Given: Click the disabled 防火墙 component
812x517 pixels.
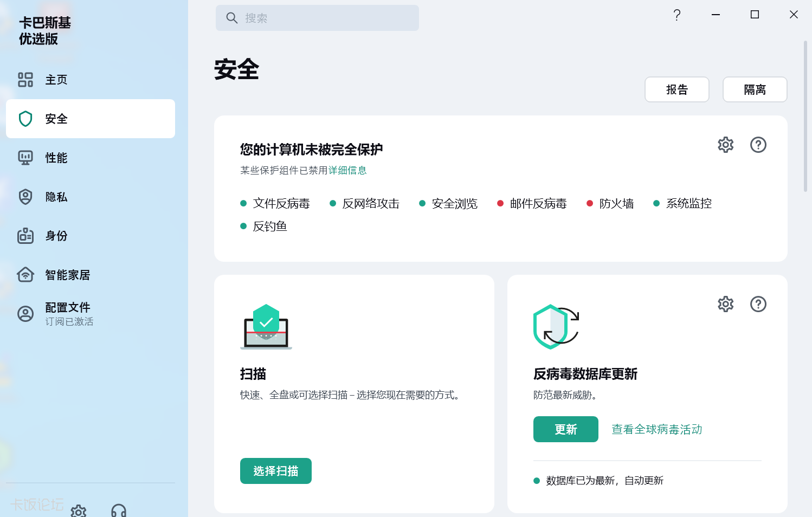Looking at the screenshot, I should tap(610, 203).
